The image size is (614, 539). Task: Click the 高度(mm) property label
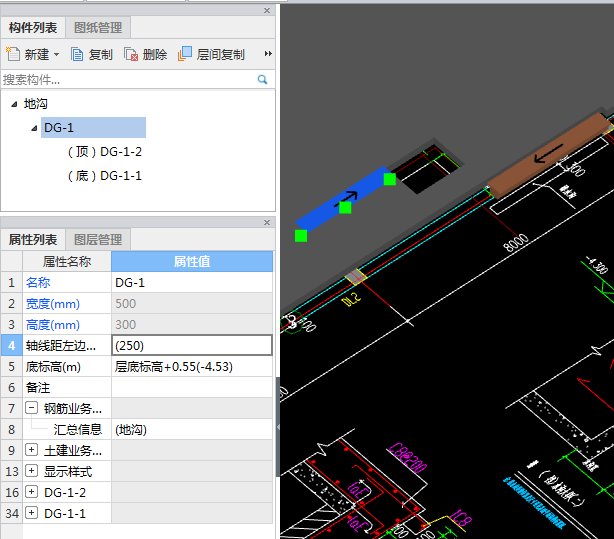tap(53, 325)
